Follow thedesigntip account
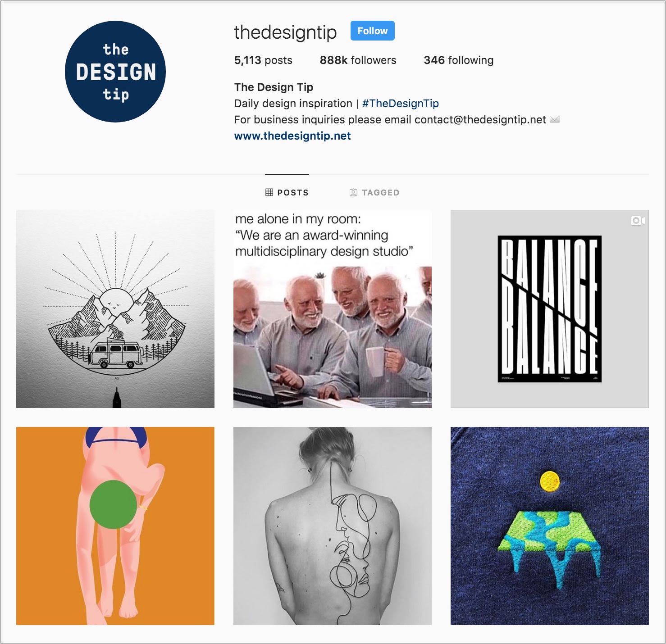This screenshot has height=644, width=666. 372,31
